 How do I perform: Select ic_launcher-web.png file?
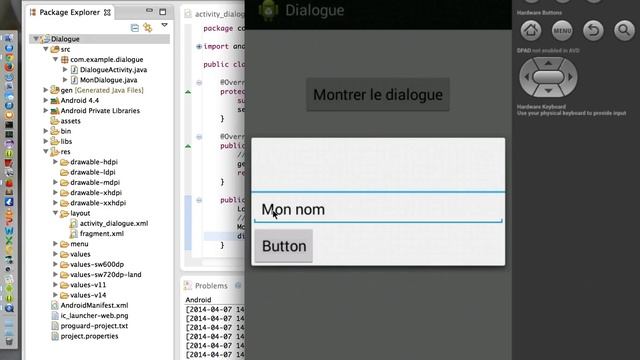point(90,316)
